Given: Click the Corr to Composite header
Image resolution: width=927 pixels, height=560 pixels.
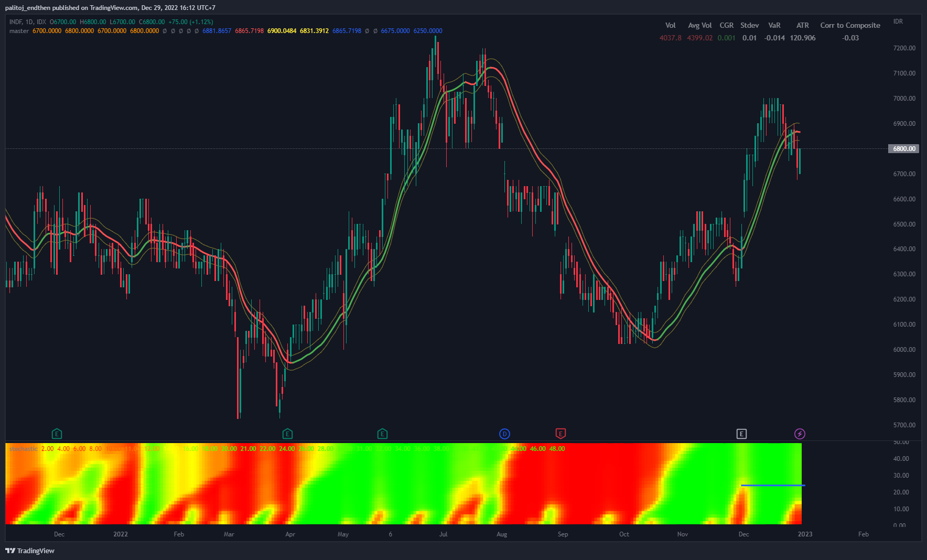Looking at the screenshot, I should coord(850,25).
